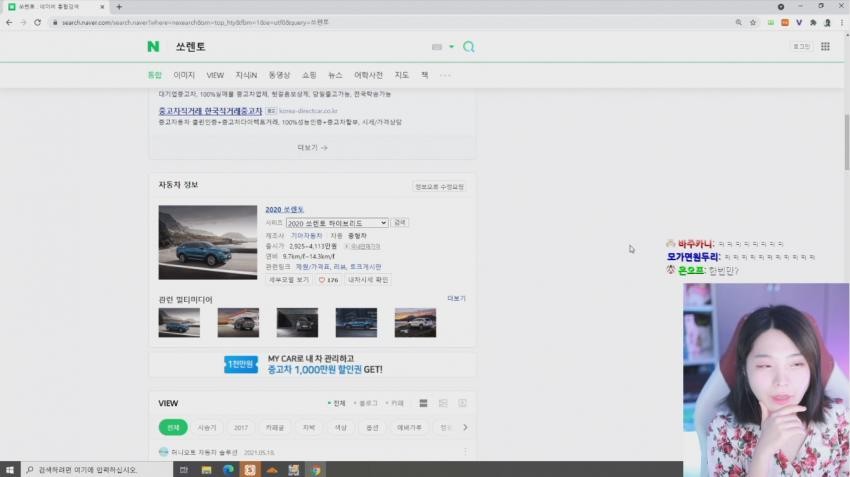Open the first multimedia thumbnail of blue SUV
The height and width of the screenshot is (477, 850).
click(x=179, y=323)
